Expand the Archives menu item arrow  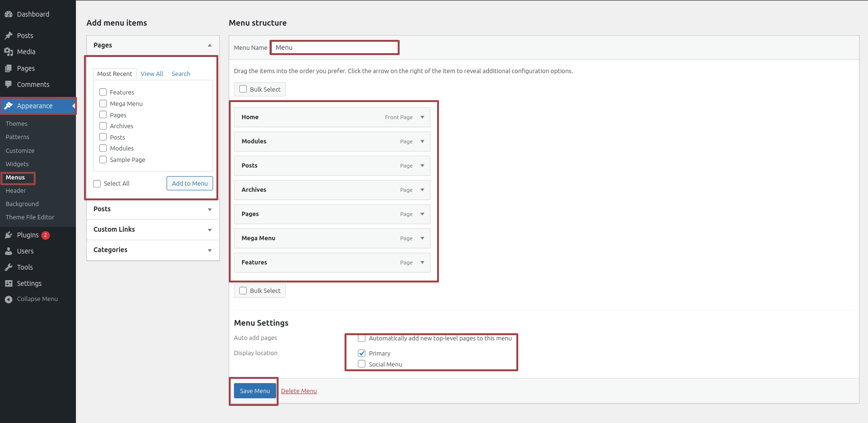[x=422, y=190]
